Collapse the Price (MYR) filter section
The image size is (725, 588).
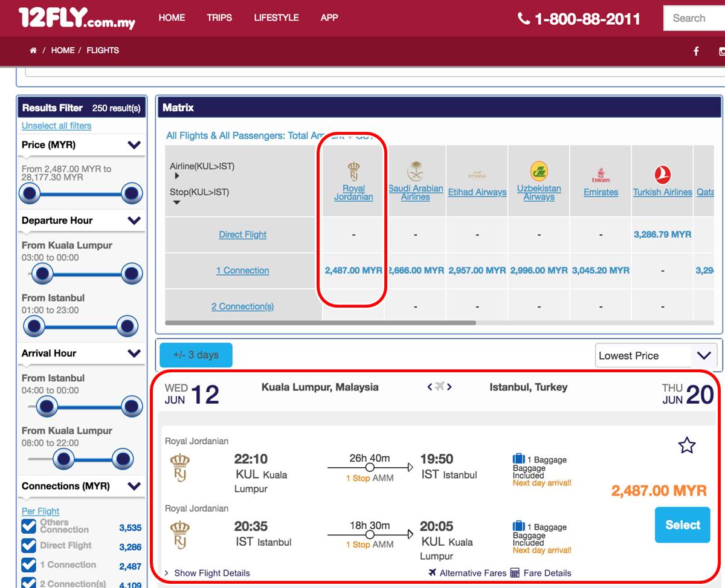(134, 145)
